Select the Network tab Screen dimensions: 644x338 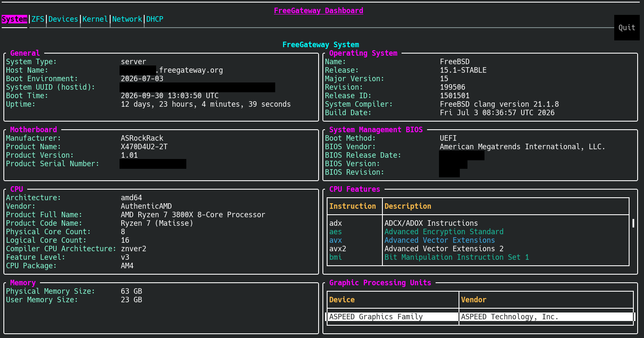[x=127, y=19]
